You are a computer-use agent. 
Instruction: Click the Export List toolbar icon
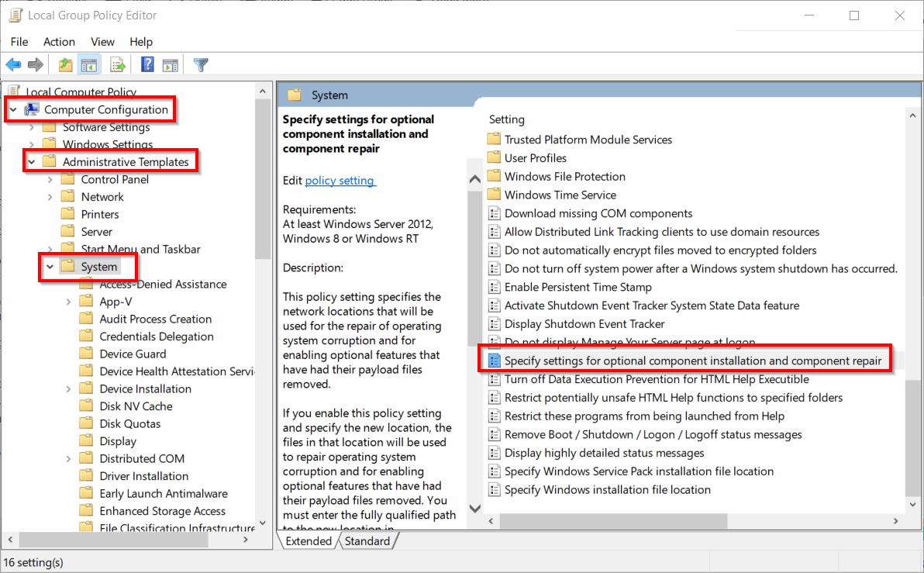tap(117, 65)
